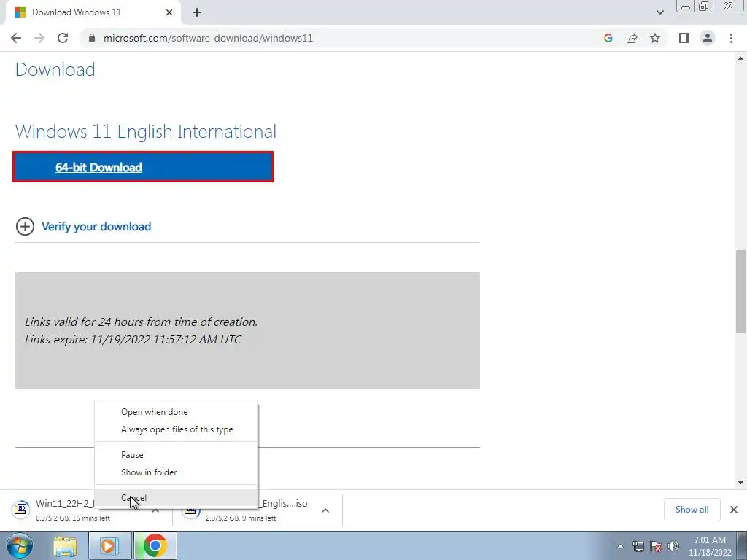Click the Action Center flag icon

coord(656,546)
